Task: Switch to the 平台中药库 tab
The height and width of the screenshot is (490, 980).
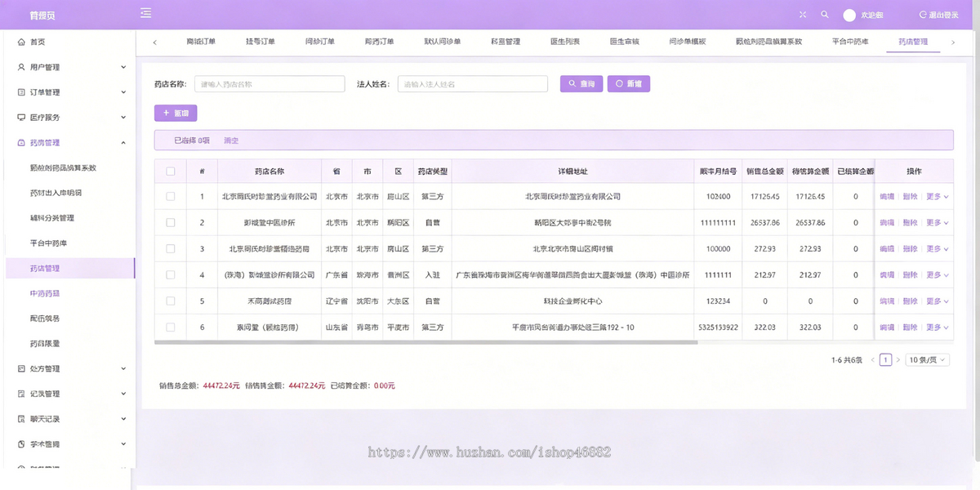Action: [850, 42]
